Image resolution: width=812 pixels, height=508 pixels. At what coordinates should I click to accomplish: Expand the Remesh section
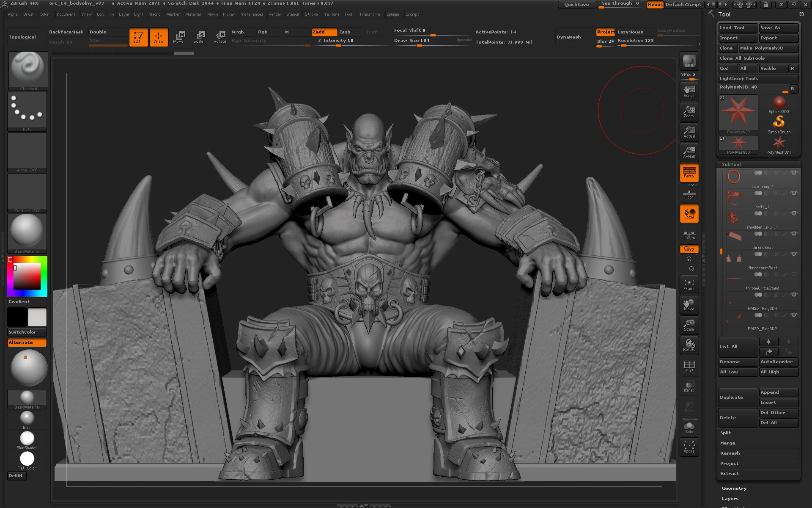coord(730,453)
